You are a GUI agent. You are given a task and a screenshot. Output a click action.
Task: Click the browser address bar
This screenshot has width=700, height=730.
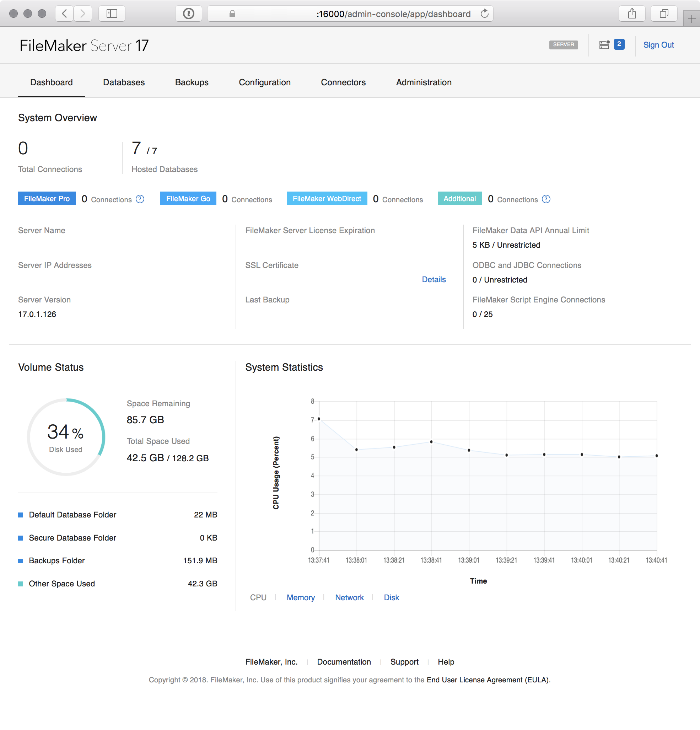tap(350, 14)
